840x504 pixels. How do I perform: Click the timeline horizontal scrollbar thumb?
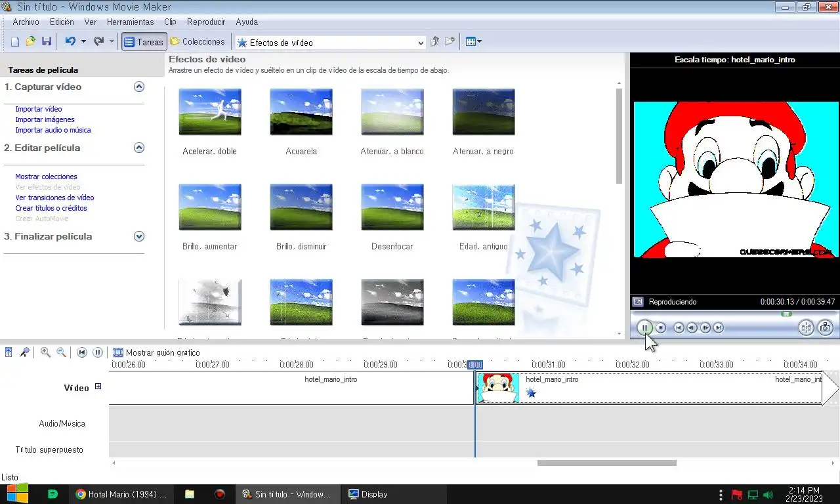click(606, 463)
